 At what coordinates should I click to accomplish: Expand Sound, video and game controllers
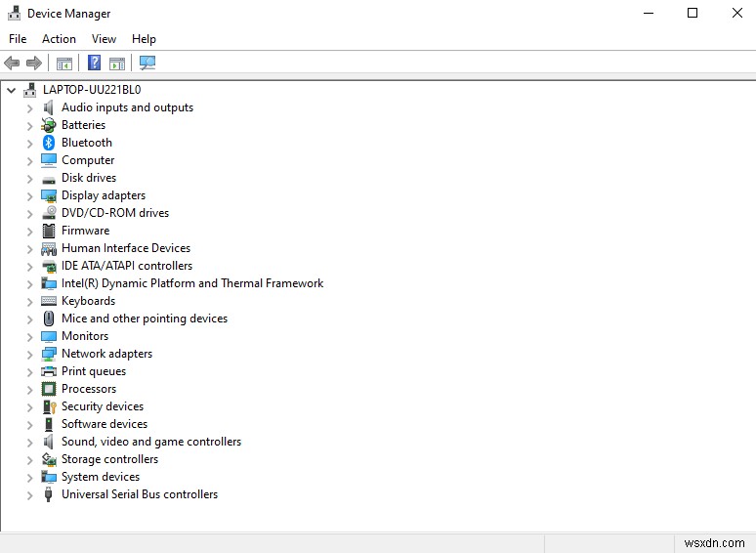click(30, 443)
